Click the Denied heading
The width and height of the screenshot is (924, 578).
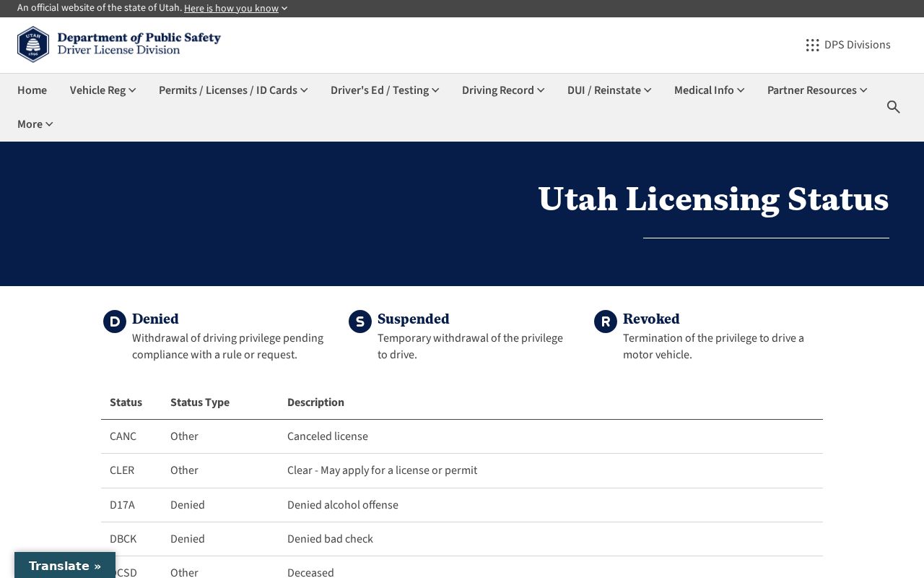(155, 319)
